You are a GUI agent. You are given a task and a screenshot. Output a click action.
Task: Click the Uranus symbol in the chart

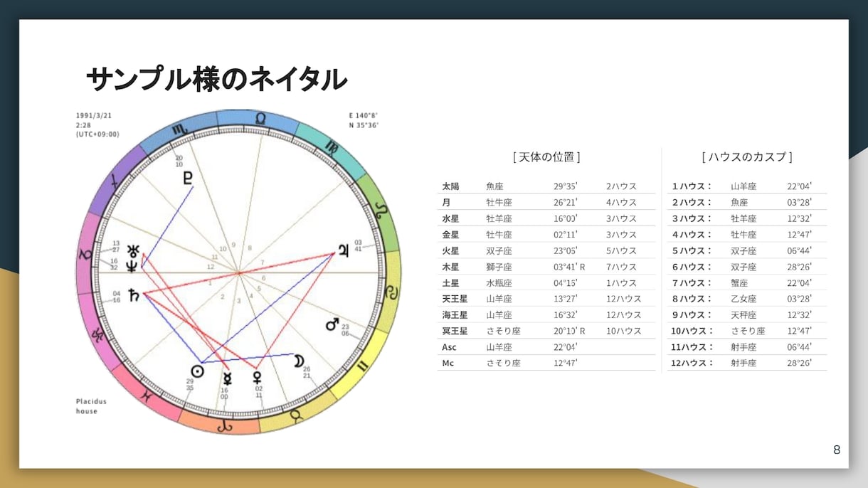coord(133,250)
